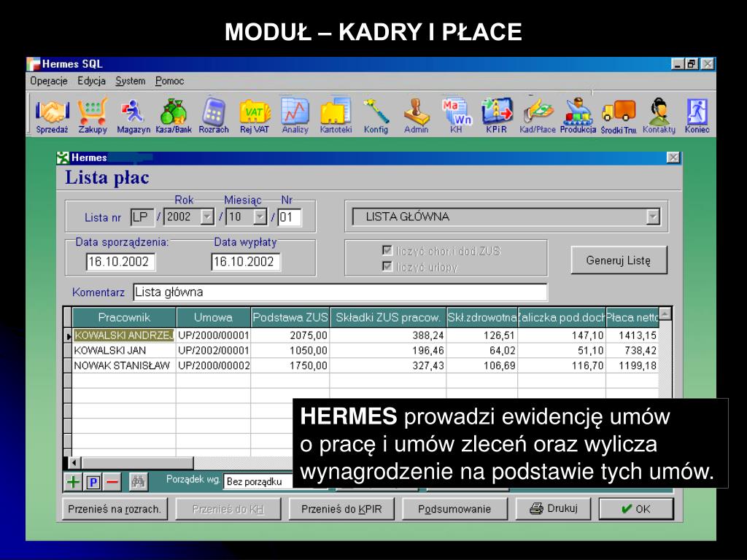The width and height of the screenshot is (747, 560).
Task: Open the Operacje menu
Action: (49, 81)
